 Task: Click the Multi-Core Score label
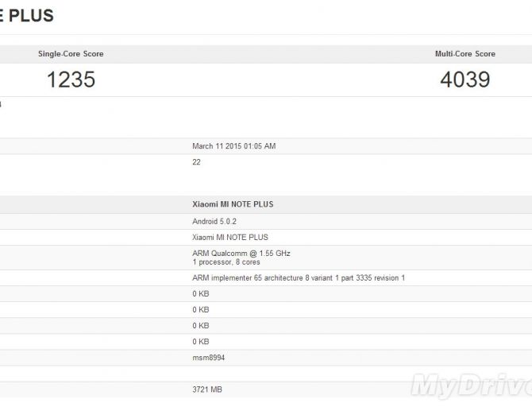coord(465,54)
